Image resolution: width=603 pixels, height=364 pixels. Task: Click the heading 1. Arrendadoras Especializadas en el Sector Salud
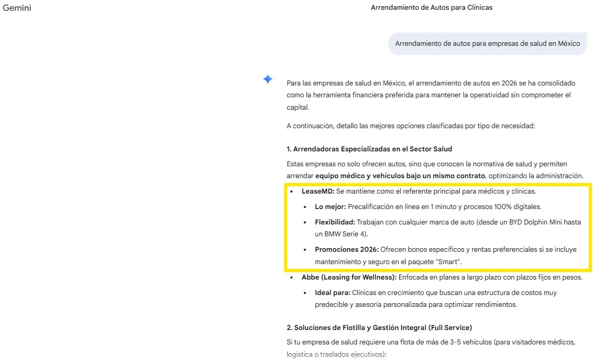click(369, 149)
